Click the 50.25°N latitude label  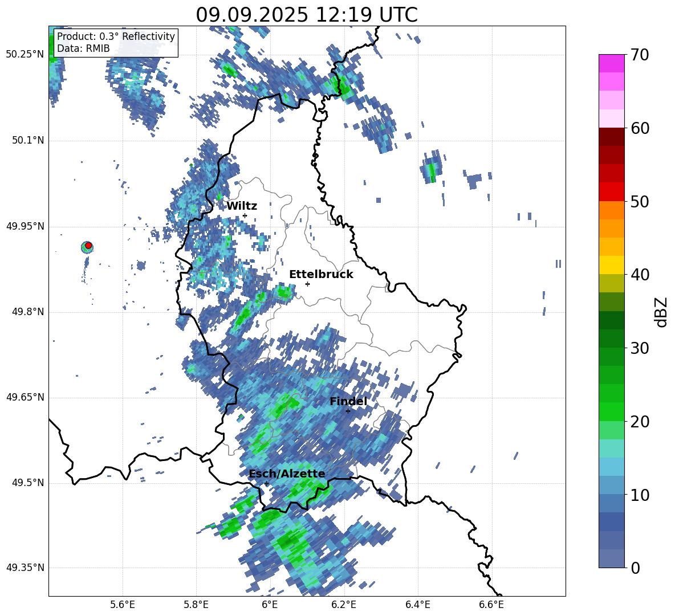point(25,55)
